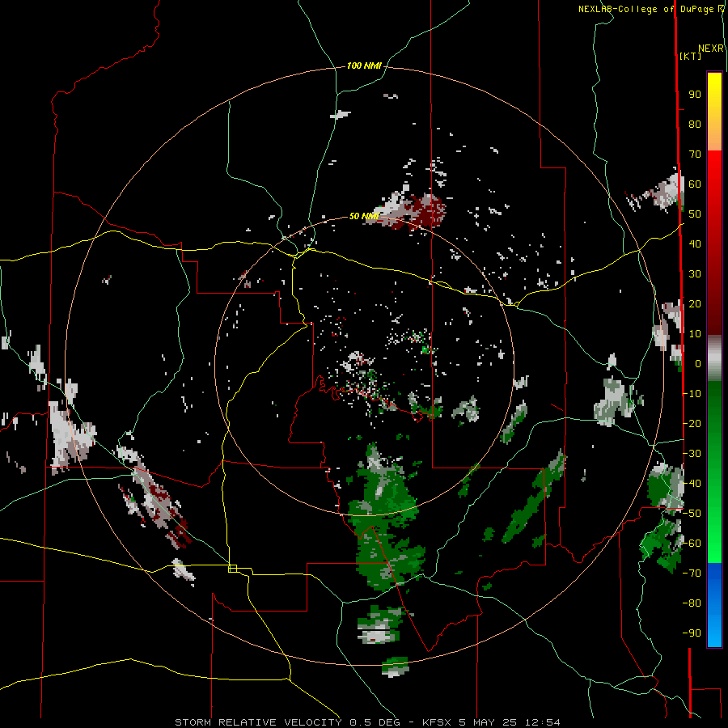
Task: Click the positive 10 knot scale label
Action: pyautogui.click(x=695, y=334)
